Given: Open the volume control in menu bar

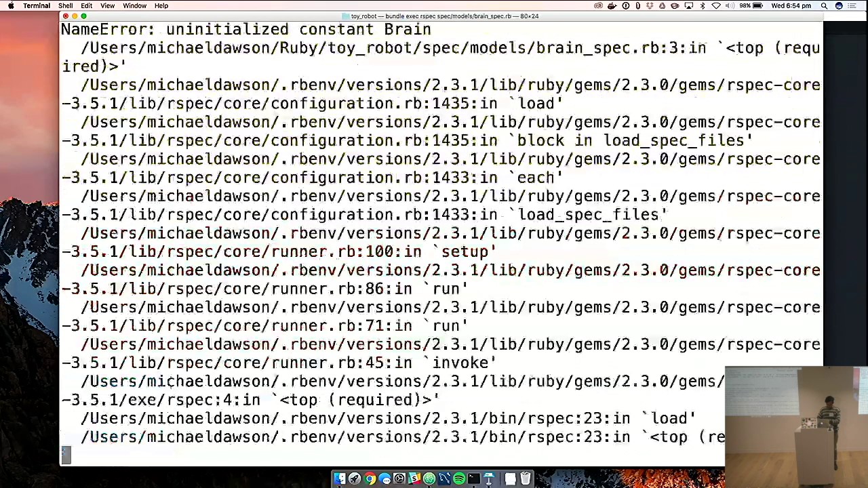Looking at the screenshot, I should pyautogui.click(x=730, y=5).
